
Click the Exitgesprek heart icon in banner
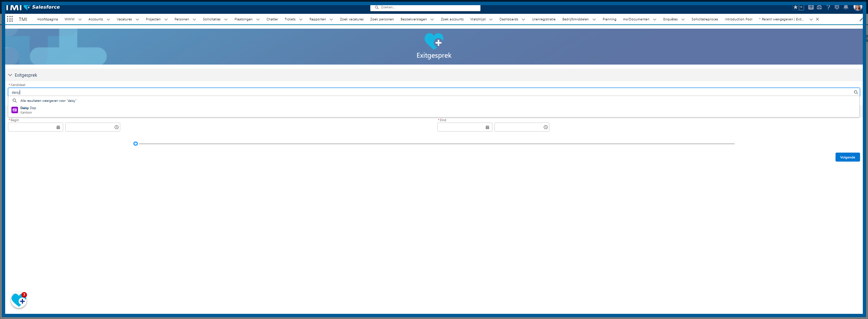pos(434,41)
